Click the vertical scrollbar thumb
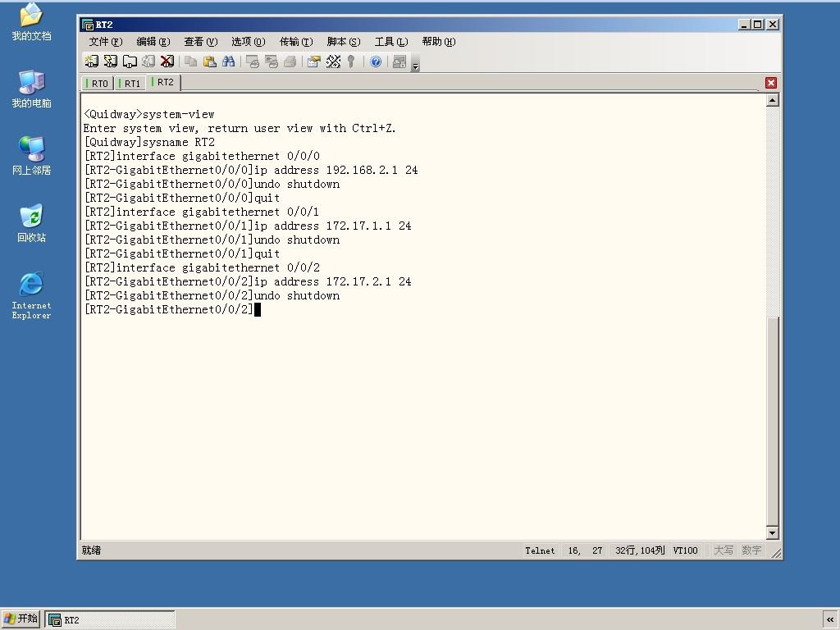Screen dimensions: 840x630 (x=772, y=421)
